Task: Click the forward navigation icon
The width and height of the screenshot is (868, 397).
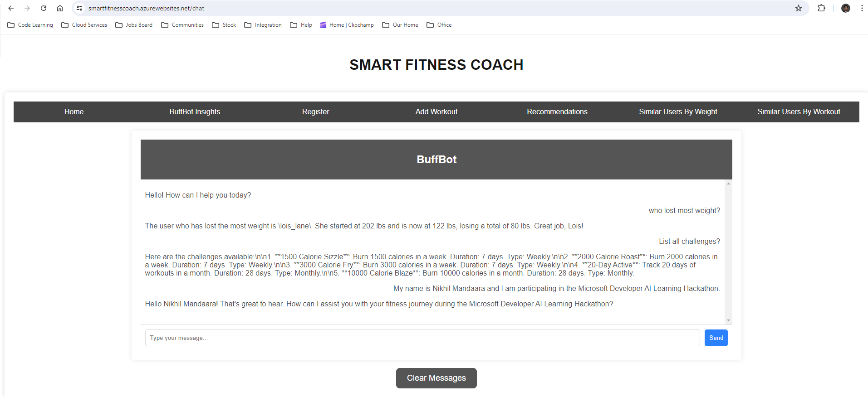Action: click(27, 8)
